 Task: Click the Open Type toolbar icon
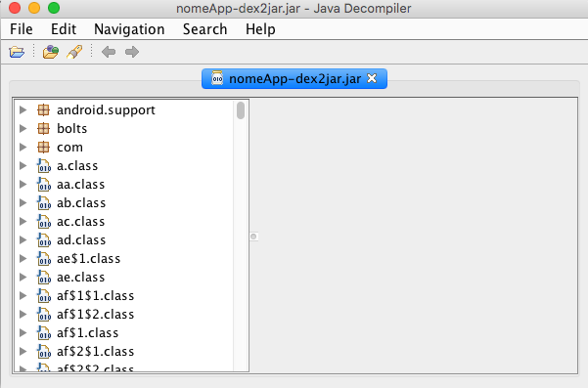coord(51,52)
